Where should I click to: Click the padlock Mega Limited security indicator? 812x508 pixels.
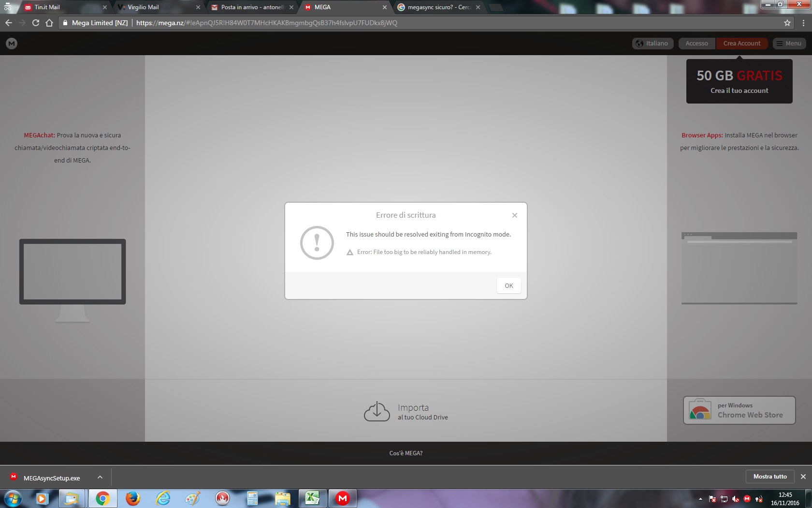click(96, 23)
